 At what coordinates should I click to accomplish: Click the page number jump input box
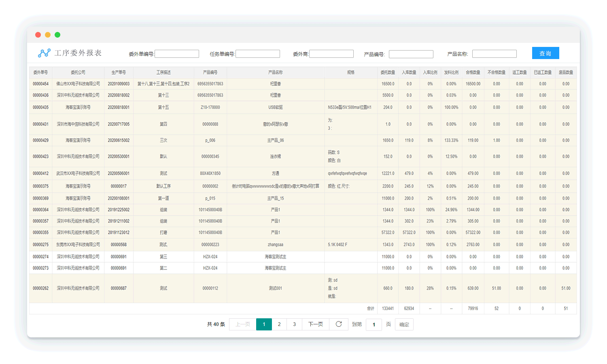click(x=374, y=324)
